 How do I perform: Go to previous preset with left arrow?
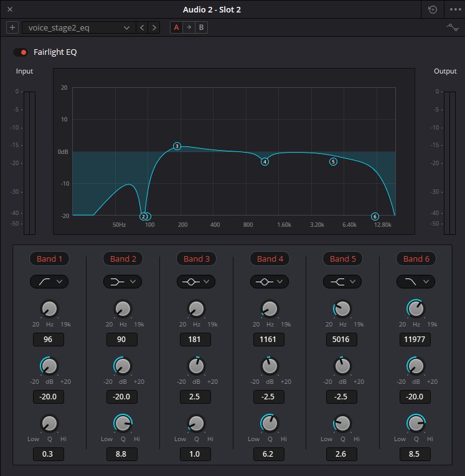pyautogui.click(x=143, y=27)
